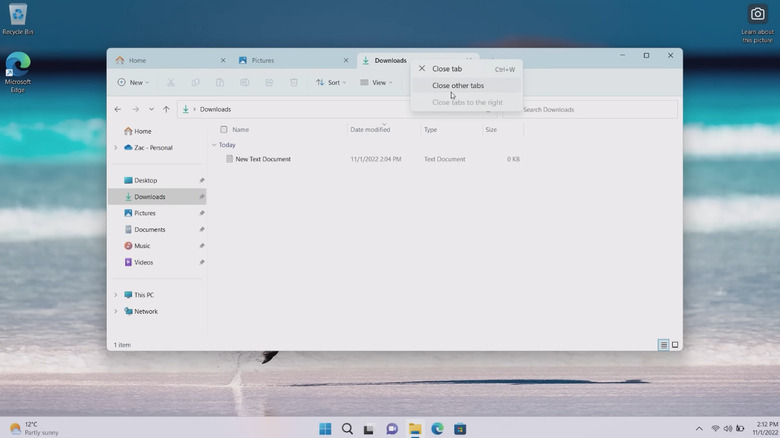Open the Sort dropdown
Screen dimensions: 780x438
click(333, 83)
